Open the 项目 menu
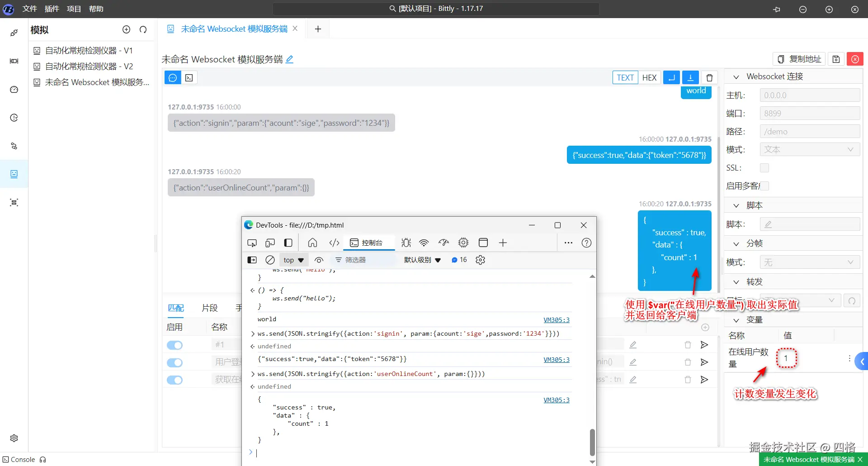 click(74, 9)
